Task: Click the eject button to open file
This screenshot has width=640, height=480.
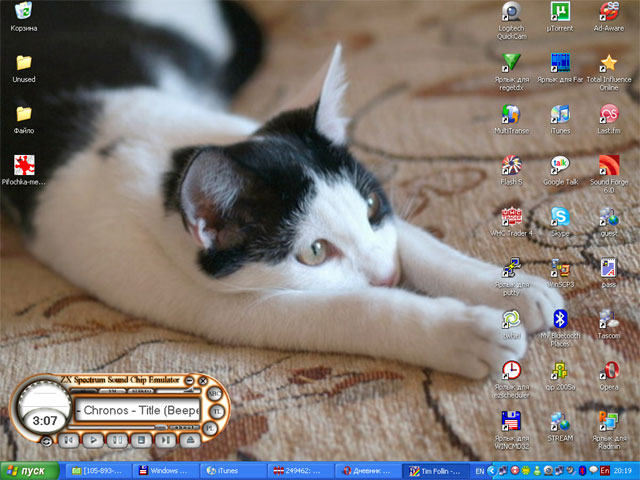Action: pos(191,439)
